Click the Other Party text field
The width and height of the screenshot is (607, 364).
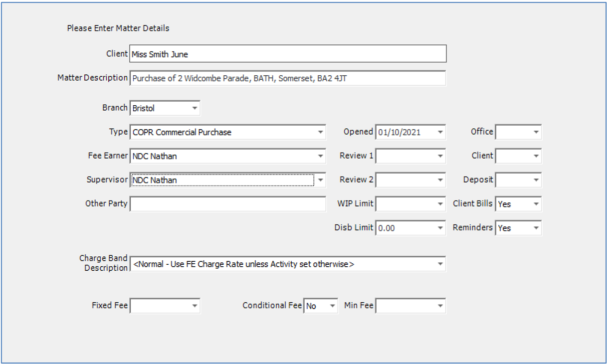pos(227,204)
